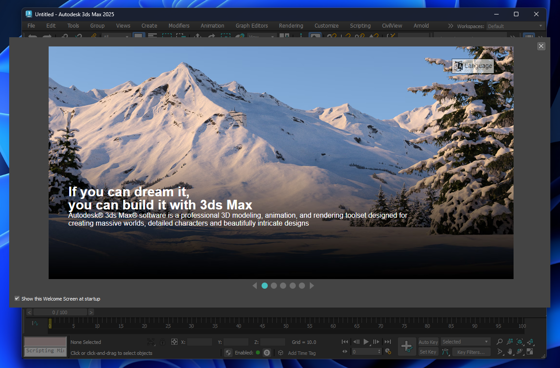
Task: Jump to the second carousel dot
Action: [x=274, y=286]
